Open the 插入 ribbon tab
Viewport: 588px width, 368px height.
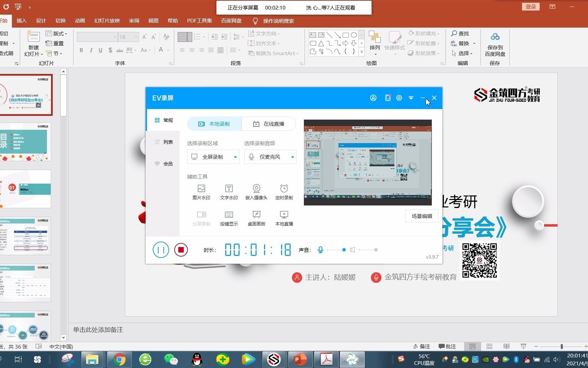[x=21, y=21]
